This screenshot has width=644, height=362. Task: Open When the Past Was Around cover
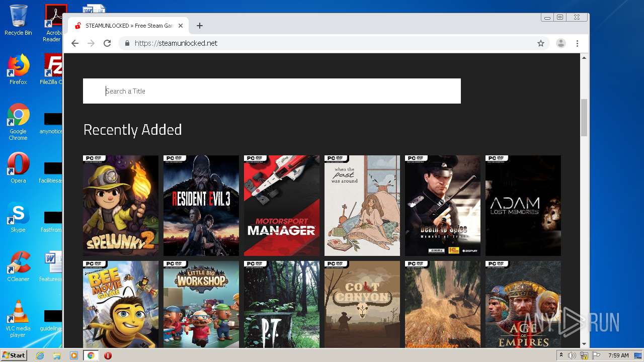click(x=362, y=206)
